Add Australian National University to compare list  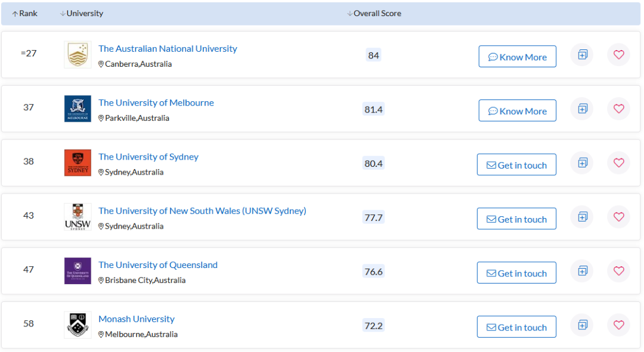coord(583,55)
